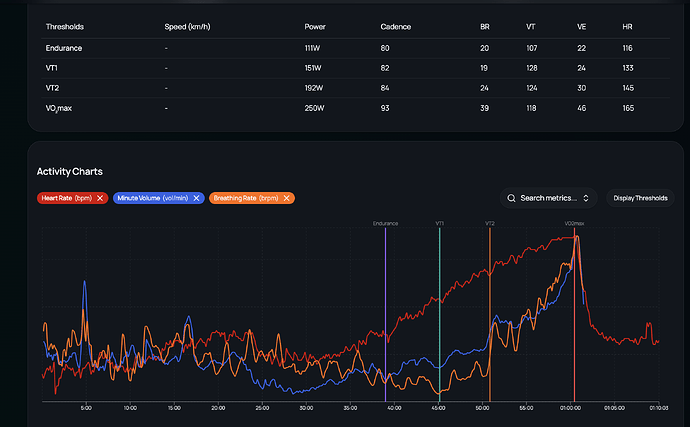Click the 250W power value

[x=314, y=108]
